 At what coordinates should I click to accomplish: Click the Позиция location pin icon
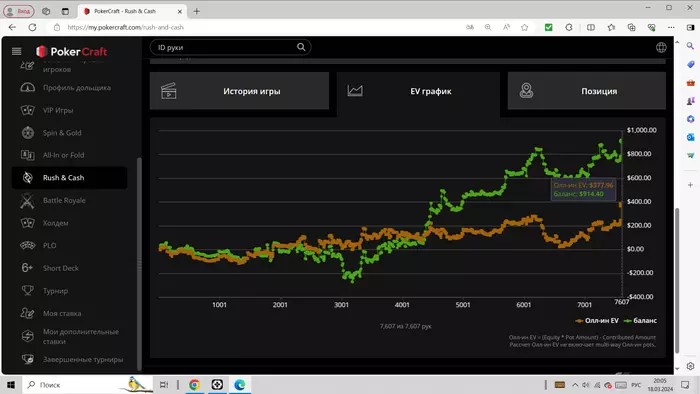(x=526, y=91)
